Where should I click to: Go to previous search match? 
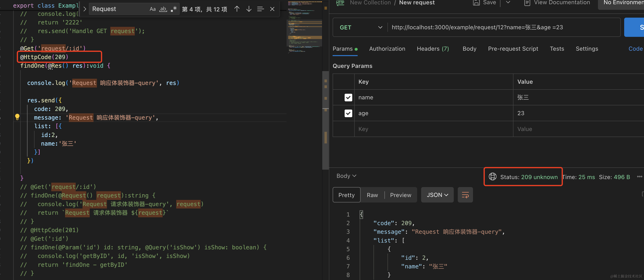(237, 9)
